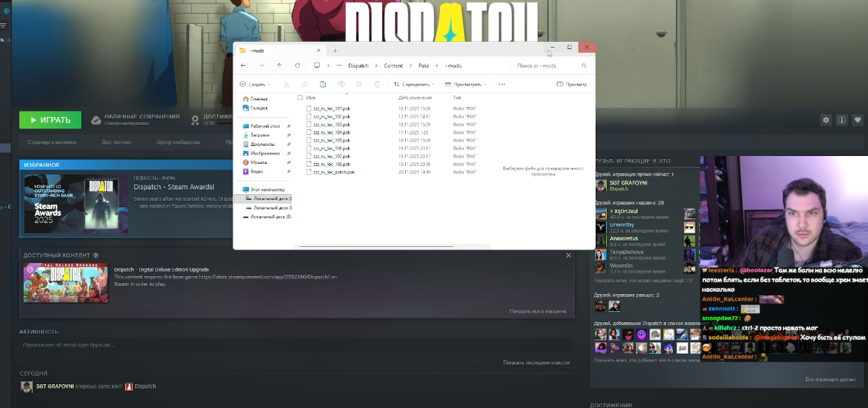The width and height of the screenshot is (868, 408).
Task: Open Загрузки in Explorer sidebar
Action: (x=256, y=135)
